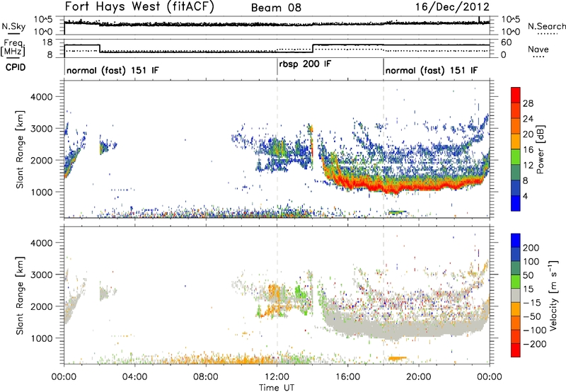
Task: Click the 'N.Sky' legend label
Action: tap(13, 26)
